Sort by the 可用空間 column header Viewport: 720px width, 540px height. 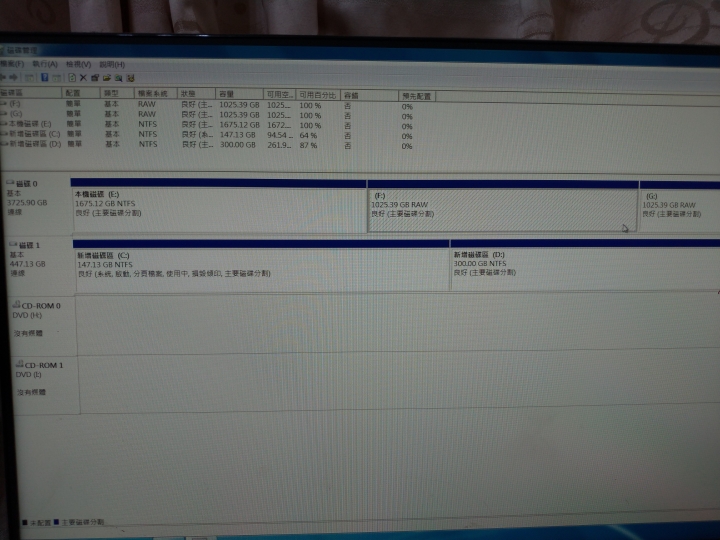tap(280, 95)
